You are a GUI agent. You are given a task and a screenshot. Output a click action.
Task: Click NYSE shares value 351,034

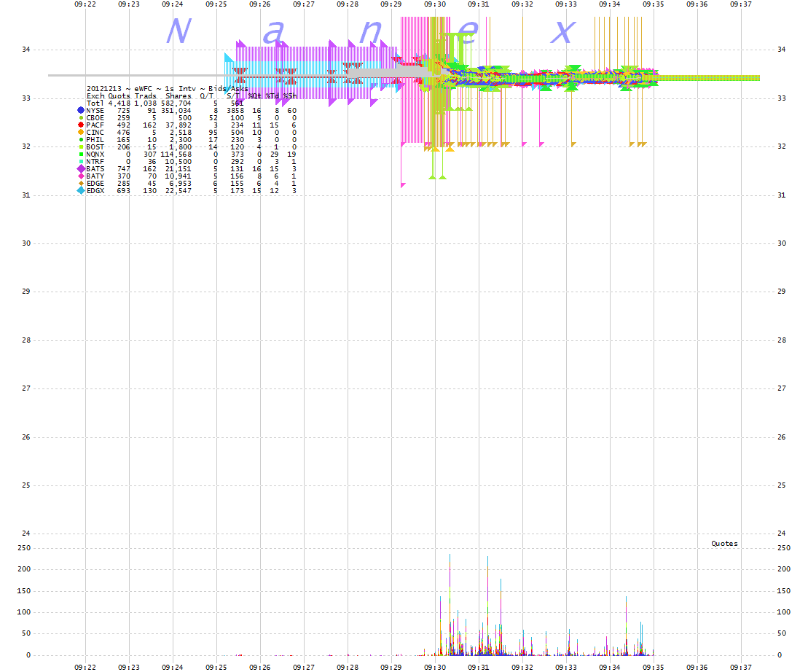(x=176, y=110)
